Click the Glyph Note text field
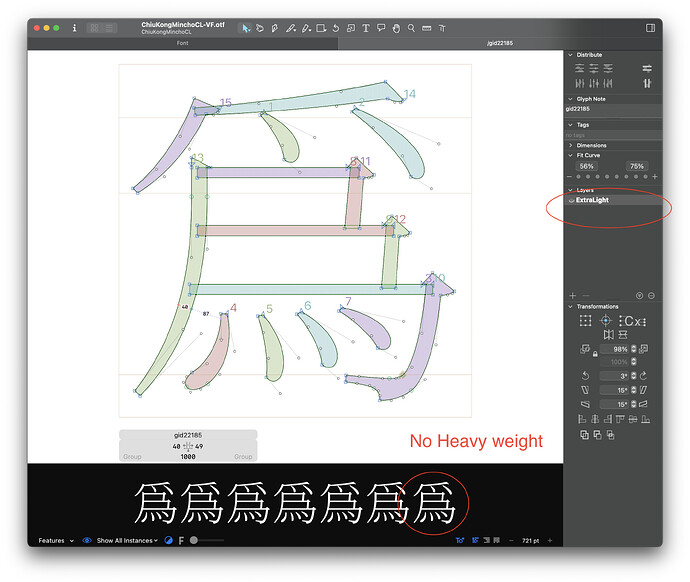The width and height of the screenshot is (690, 582). (612, 109)
